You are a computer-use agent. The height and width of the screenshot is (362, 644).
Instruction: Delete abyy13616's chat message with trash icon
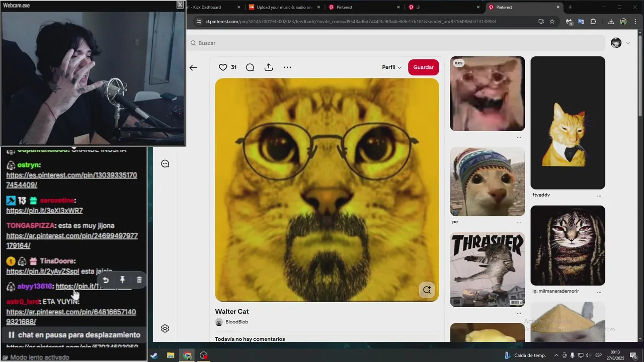point(139,280)
